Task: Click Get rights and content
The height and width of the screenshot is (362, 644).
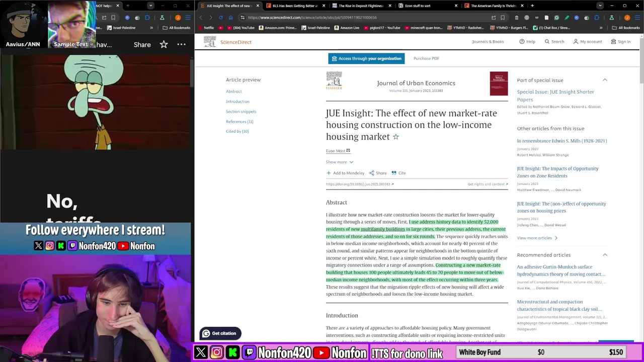Action: click(x=488, y=184)
